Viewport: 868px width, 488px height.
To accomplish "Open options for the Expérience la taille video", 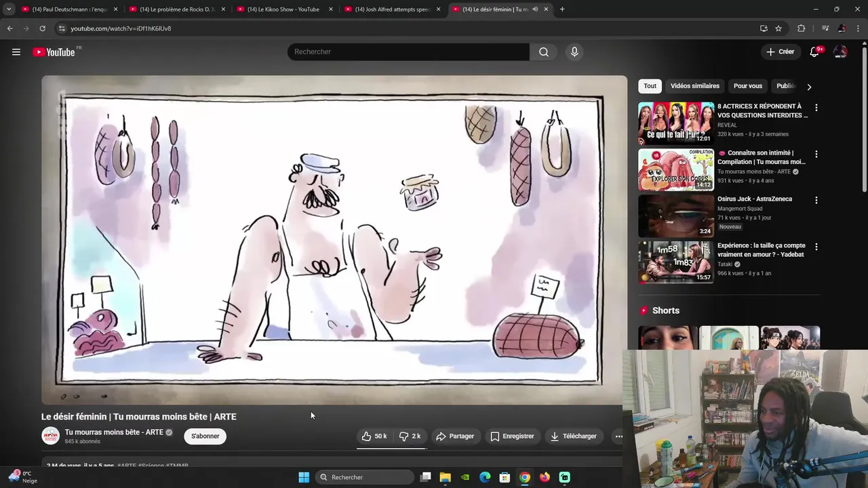I will (816, 247).
